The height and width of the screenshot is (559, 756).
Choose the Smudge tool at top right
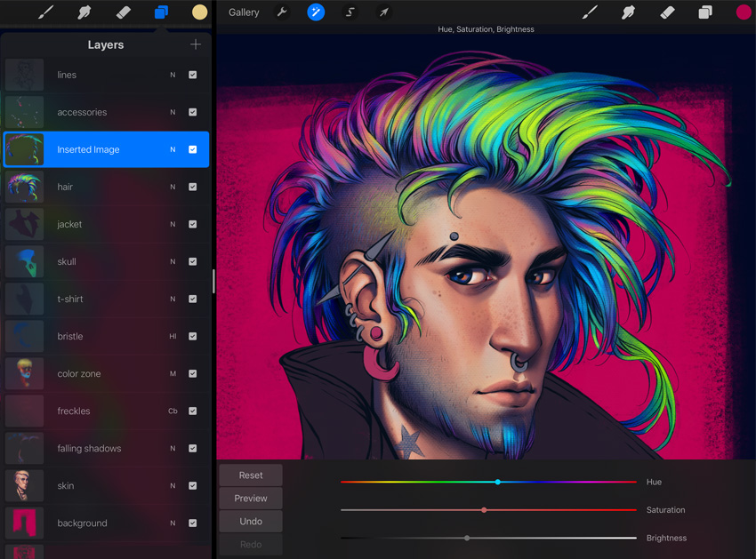[628, 12]
